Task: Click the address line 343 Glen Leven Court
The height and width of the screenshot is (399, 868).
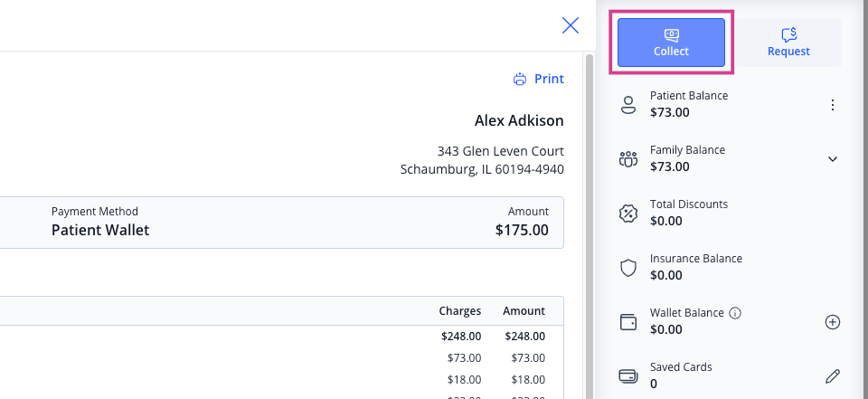Action: coord(500,151)
